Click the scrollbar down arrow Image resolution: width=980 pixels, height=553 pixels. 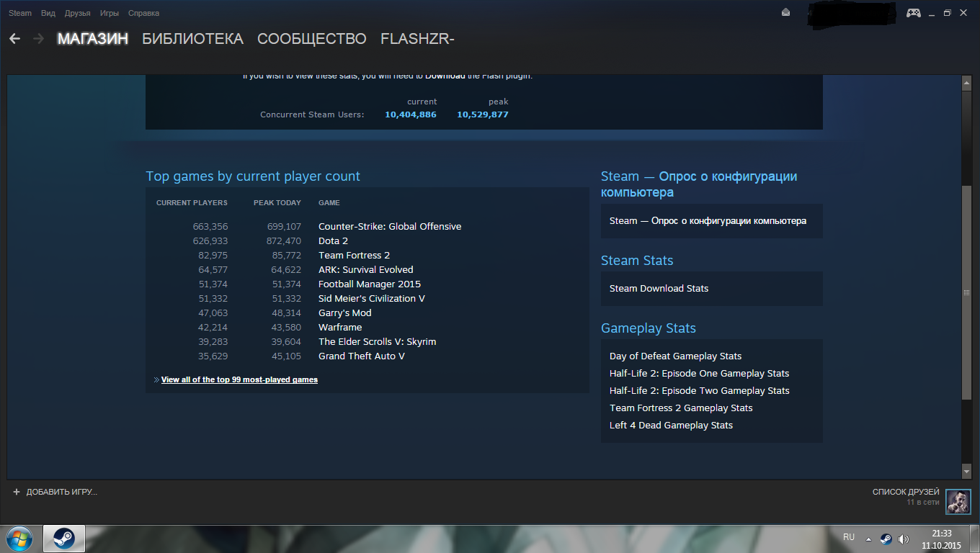point(967,471)
